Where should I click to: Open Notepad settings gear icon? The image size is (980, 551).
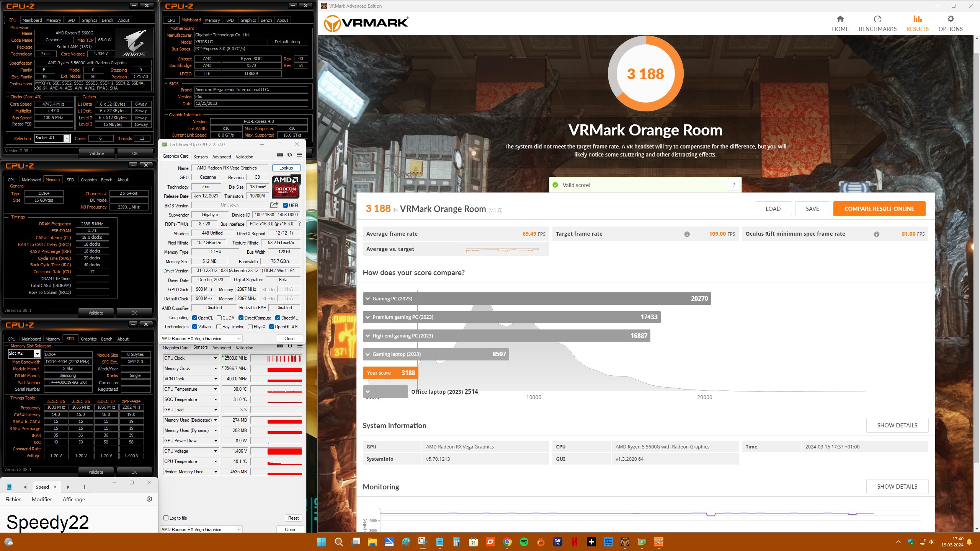(x=149, y=499)
